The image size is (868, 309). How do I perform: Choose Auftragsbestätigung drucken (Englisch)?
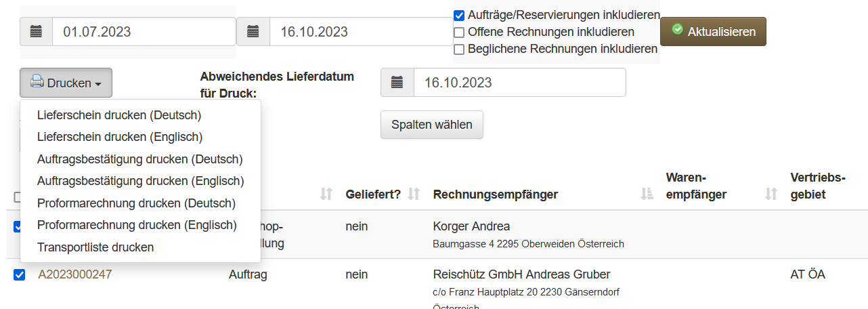pos(140,181)
